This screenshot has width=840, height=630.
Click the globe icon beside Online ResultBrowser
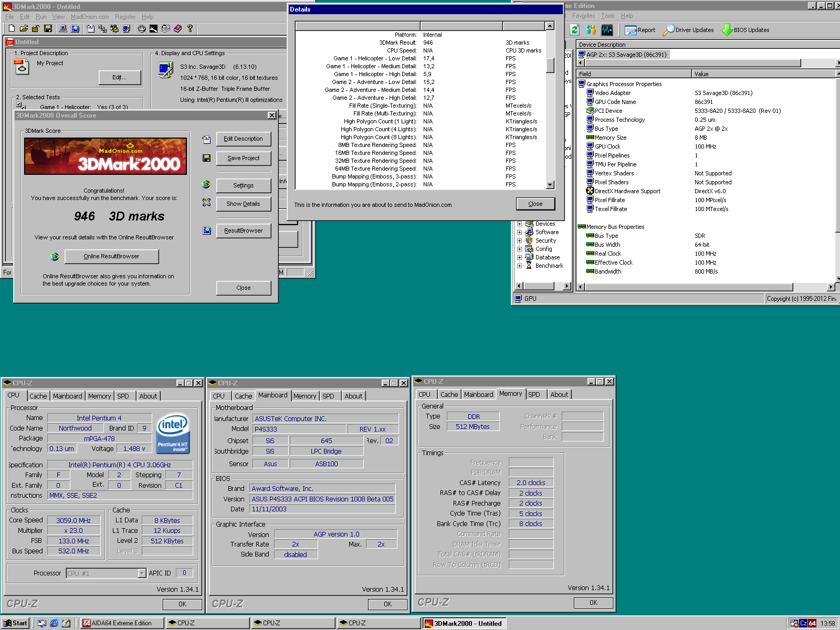(x=55, y=257)
